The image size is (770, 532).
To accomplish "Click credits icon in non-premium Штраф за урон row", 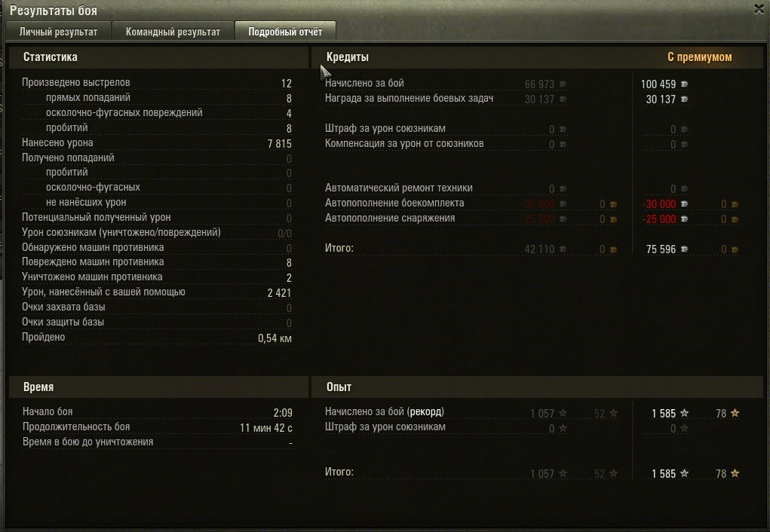I will tap(563, 130).
